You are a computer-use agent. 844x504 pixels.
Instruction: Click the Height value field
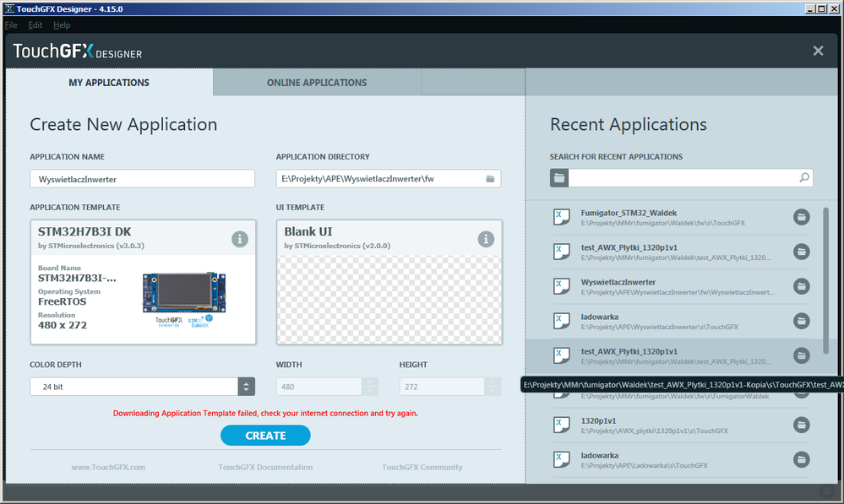coord(442,386)
